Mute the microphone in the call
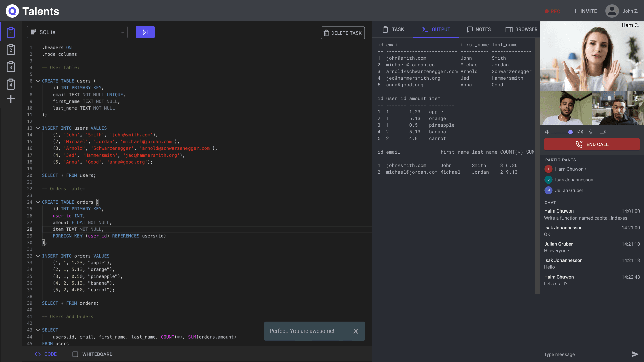The width and height of the screenshot is (644, 362). (x=592, y=132)
